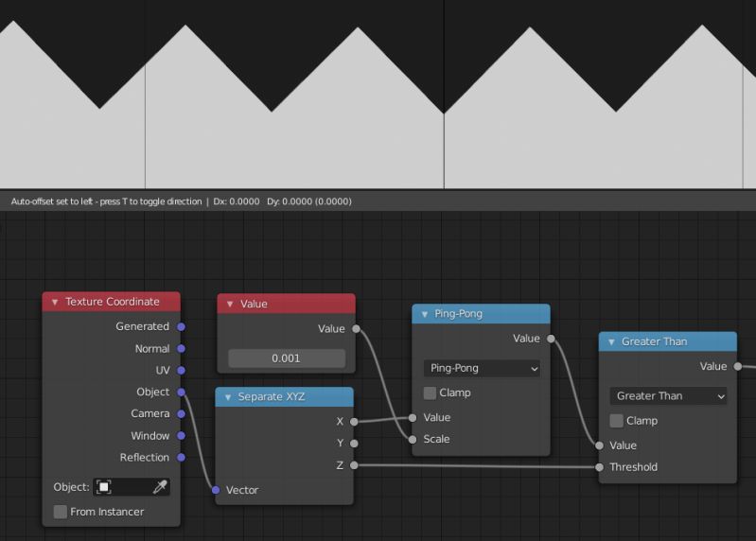Select the Value node header title

pyautogui.click(x=254, y=304)
